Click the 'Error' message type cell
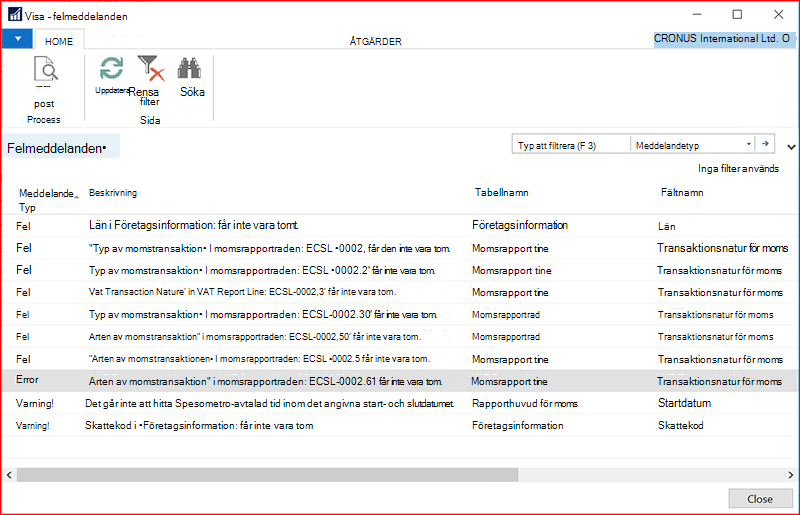The image size is (800, 515). point(27,380)
